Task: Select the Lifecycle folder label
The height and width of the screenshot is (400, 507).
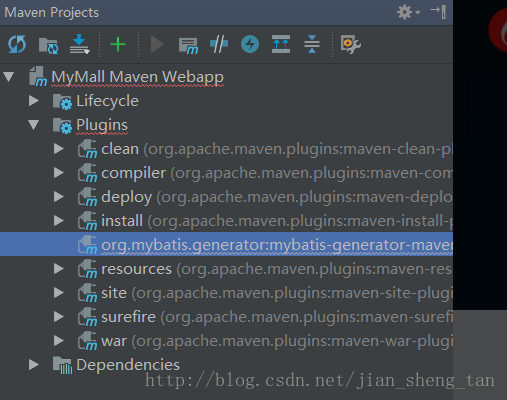Action: 107,101
